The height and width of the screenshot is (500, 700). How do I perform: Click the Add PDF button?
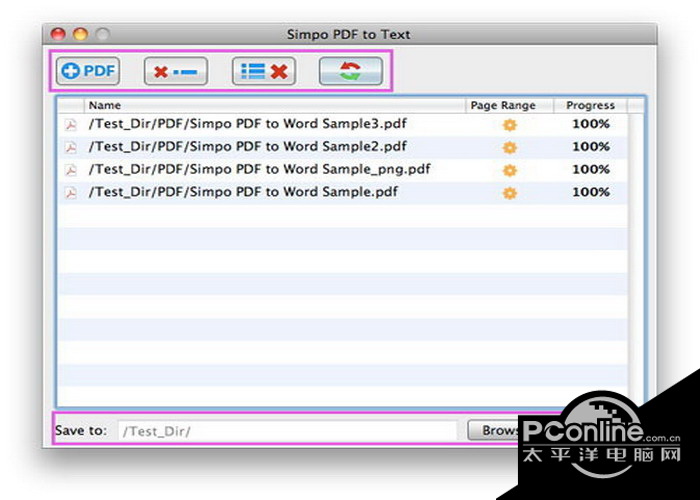click(x=88, y=71)
